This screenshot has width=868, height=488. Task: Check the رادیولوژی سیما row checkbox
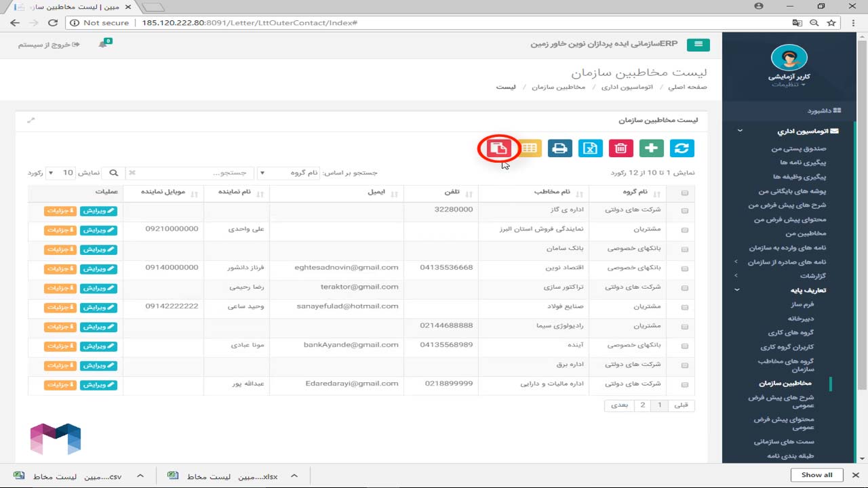[684, 327]
